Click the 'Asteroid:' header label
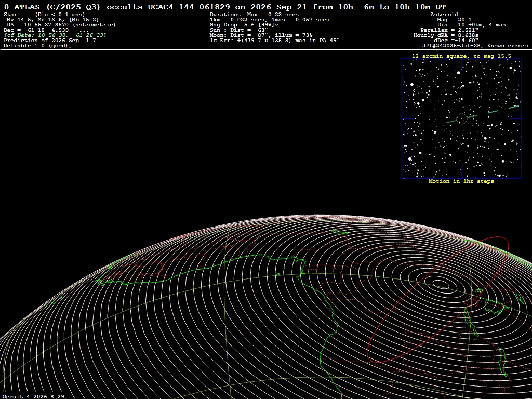This screenshot has height=399, width=532. [445, 14]
